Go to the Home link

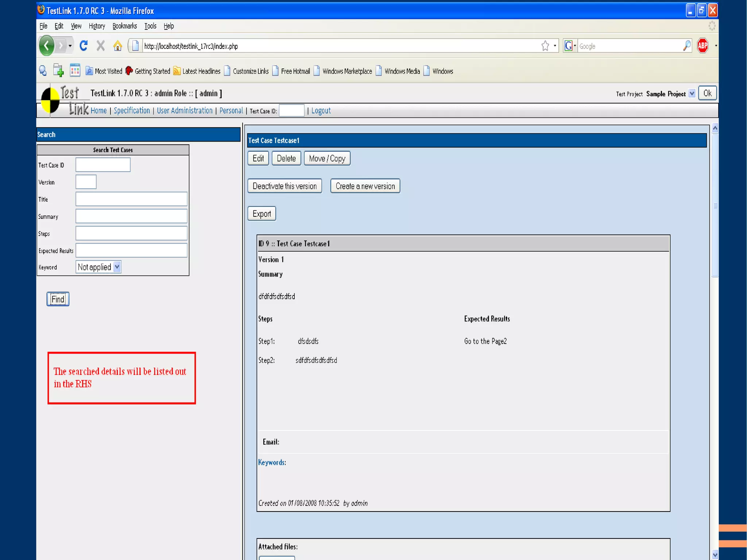click(98, 111)
